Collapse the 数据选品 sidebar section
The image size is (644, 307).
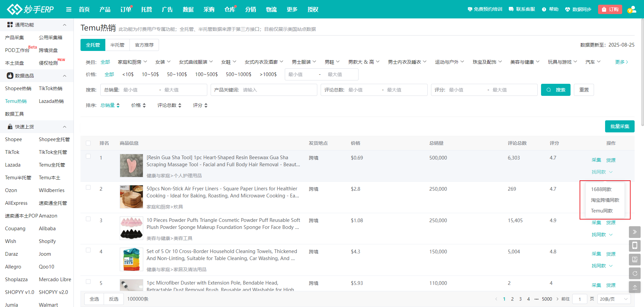click(65, 76)
